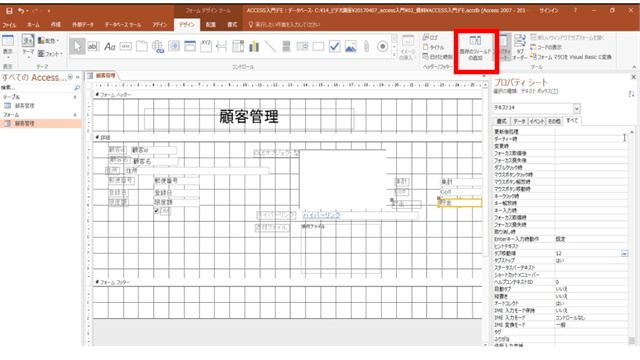This screenshot has height=360, width=640.
Task: Select the Hyperlink globe control
Action: pyautogui.click(x=158, y=47)
